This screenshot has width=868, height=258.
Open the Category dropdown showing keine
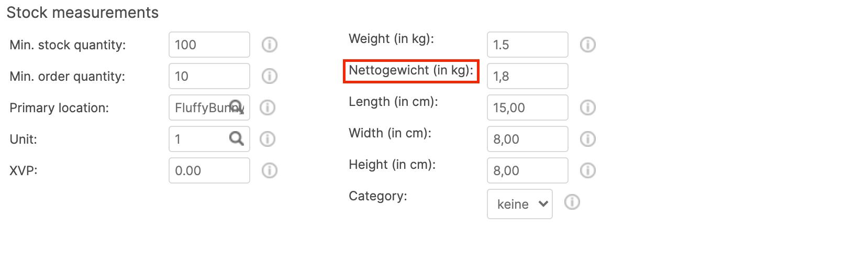(x=520, y=204)
